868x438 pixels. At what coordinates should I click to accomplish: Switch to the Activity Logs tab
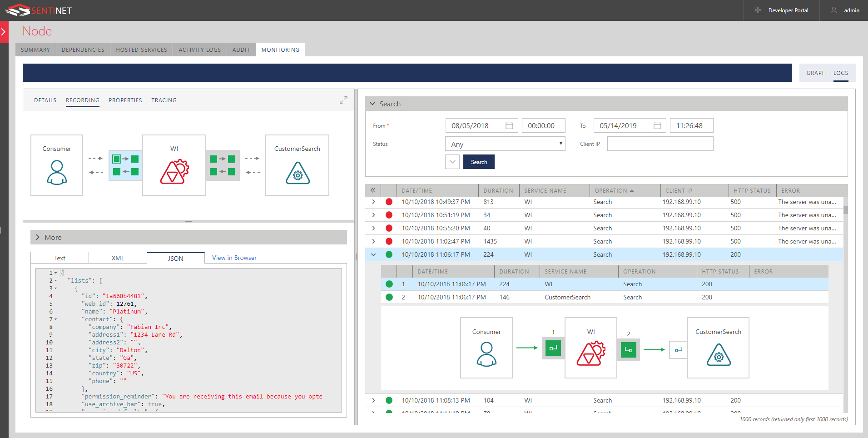tap(199, 50)
